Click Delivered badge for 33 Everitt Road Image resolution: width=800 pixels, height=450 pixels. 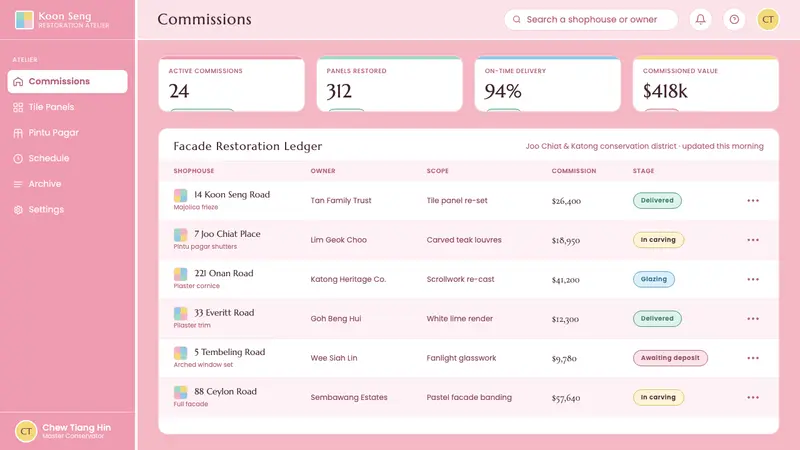(x=657, y=318)
